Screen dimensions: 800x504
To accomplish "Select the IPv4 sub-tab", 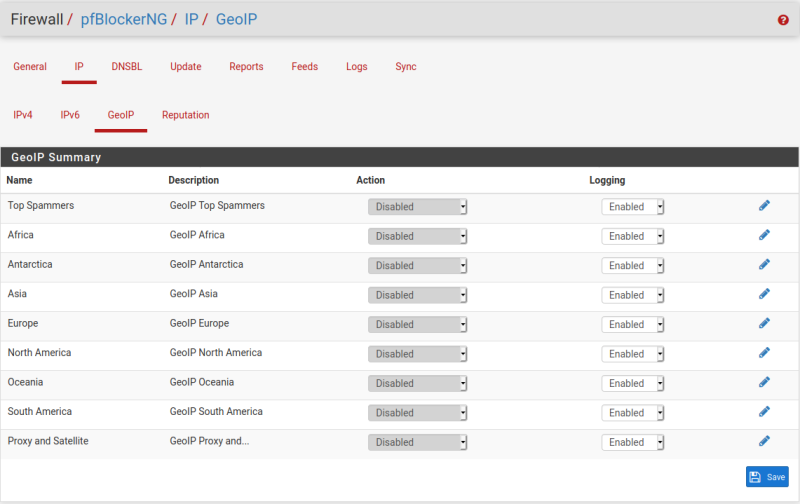I will point(22,115).
